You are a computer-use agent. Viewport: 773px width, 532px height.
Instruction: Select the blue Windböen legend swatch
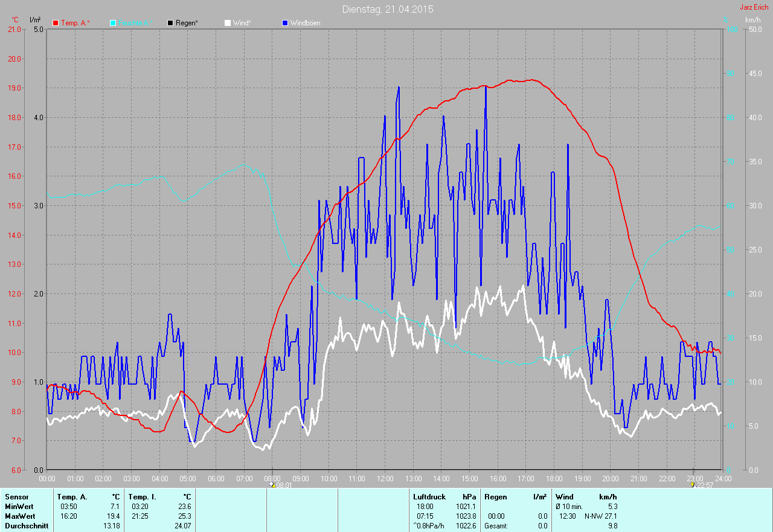285,23
